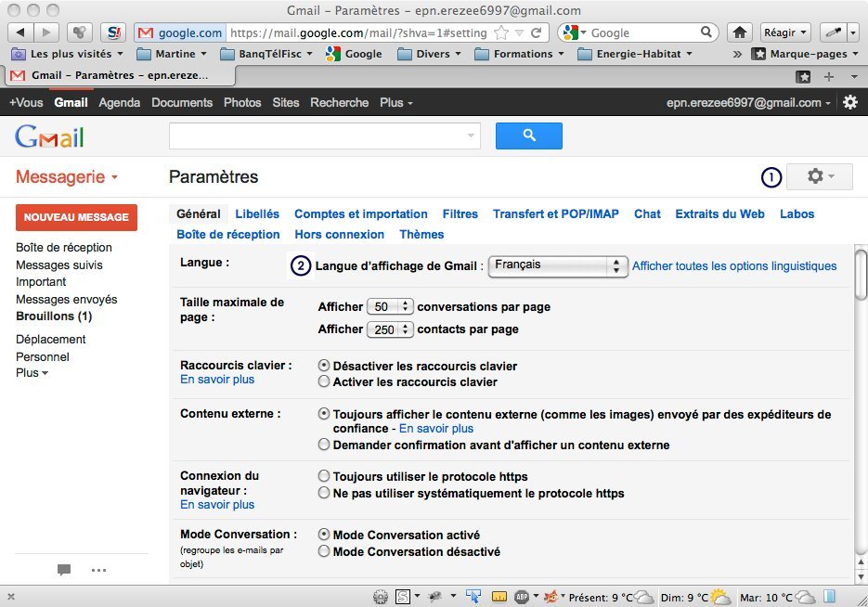
Task: Click the browser address bar URL
Action: click(x=358, y=32)
